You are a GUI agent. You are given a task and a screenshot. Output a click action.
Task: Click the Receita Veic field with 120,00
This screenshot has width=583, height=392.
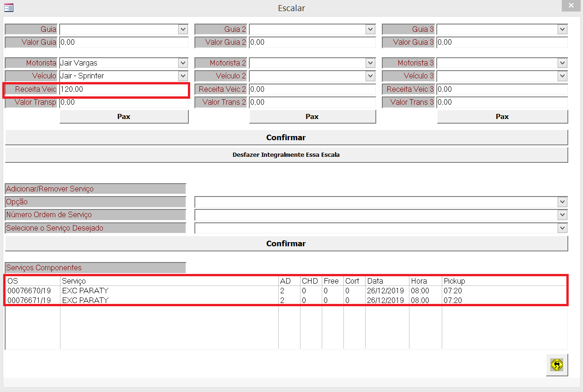[x=123, y=89]
